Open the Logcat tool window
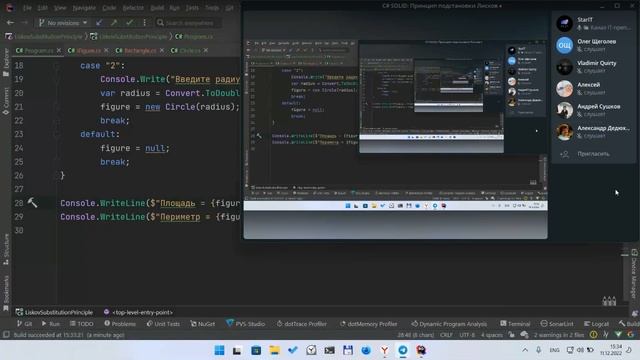This screenshot has width=640, height=360. pyautogui.click(x=596, y=324)
